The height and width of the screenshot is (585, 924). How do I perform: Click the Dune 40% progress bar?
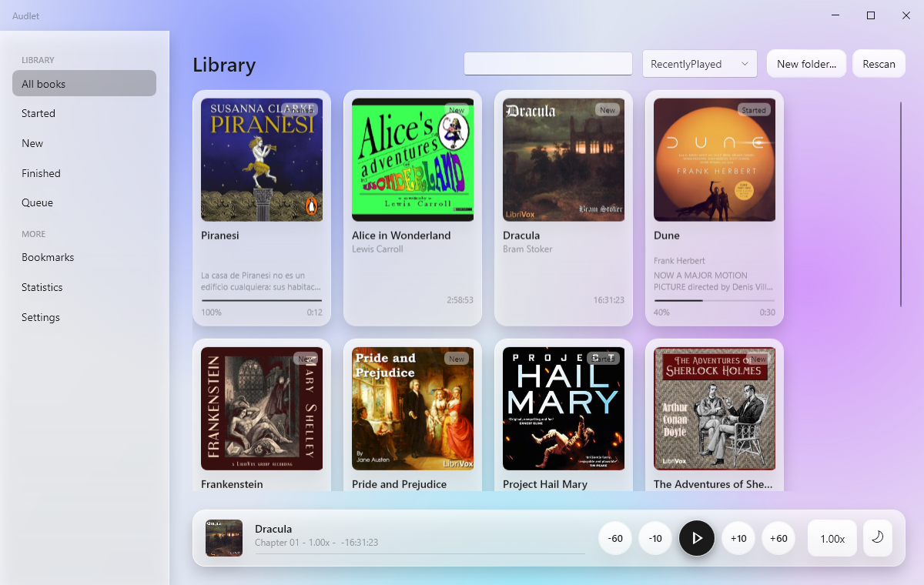click(x=715, y=300)
